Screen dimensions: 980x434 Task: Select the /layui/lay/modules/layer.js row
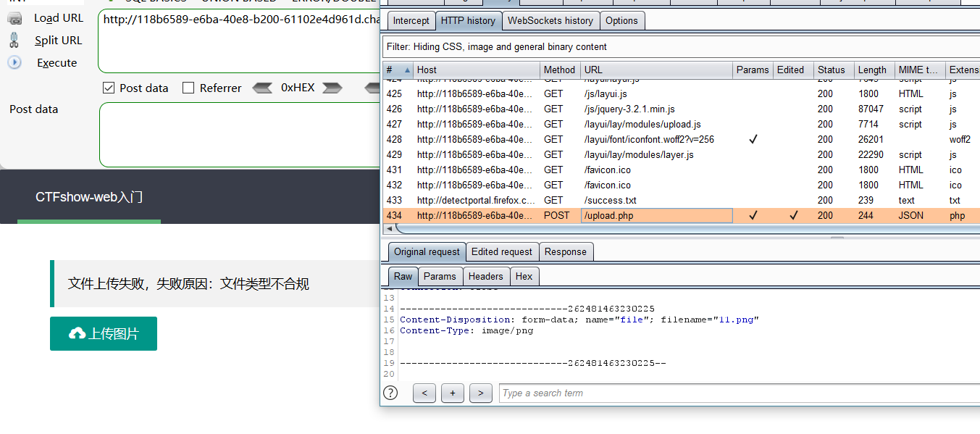click(681, 154)
